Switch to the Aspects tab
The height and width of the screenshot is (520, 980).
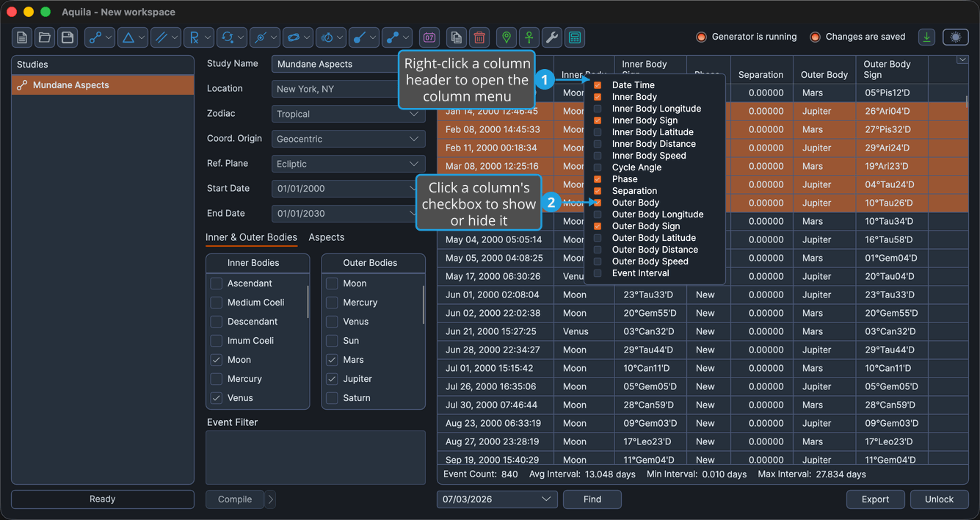click(x=327, y=237)
